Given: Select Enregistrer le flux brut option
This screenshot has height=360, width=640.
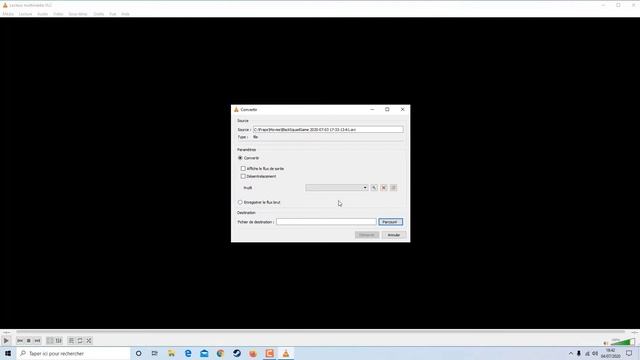Looking at the screenshot, I should click(x=240, y=202).
